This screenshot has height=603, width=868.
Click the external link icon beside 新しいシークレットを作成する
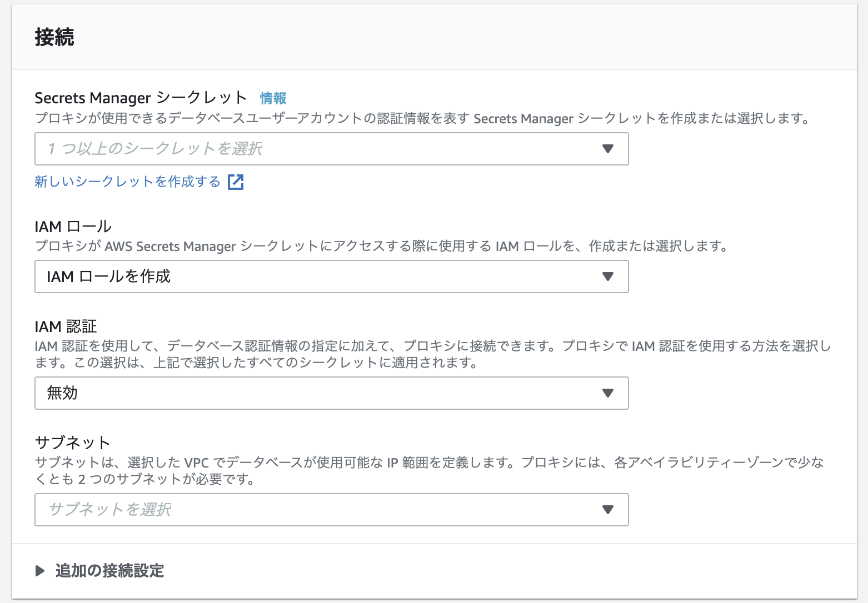click(x=236, y=182)
